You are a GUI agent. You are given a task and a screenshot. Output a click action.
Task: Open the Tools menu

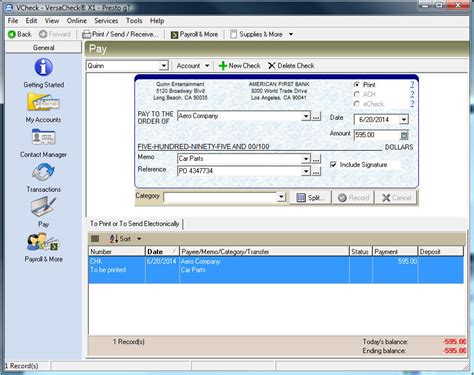tap(134, 21)
